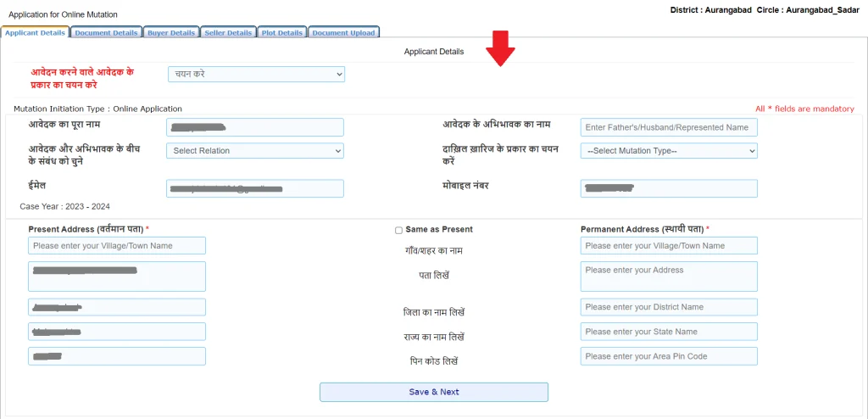The image size is (868, 419).
Task: Open the Select Relation dropdown
Action: tap(255, 151)
